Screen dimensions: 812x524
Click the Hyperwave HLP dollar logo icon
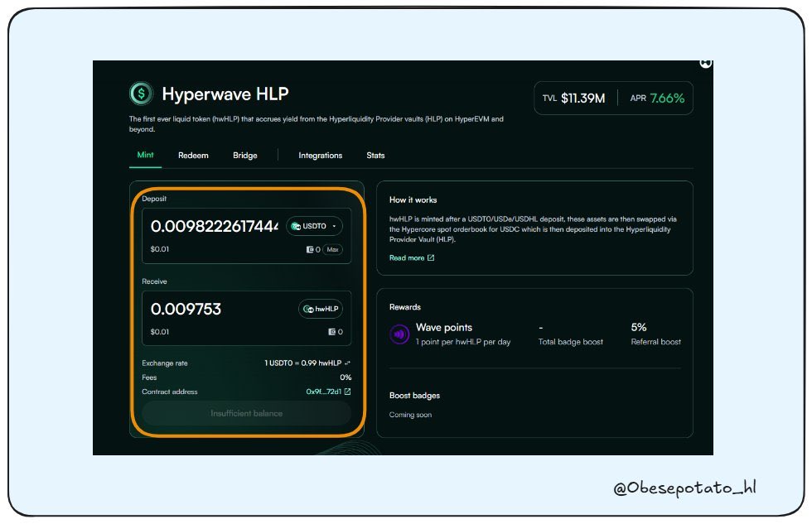pos(142,94)
